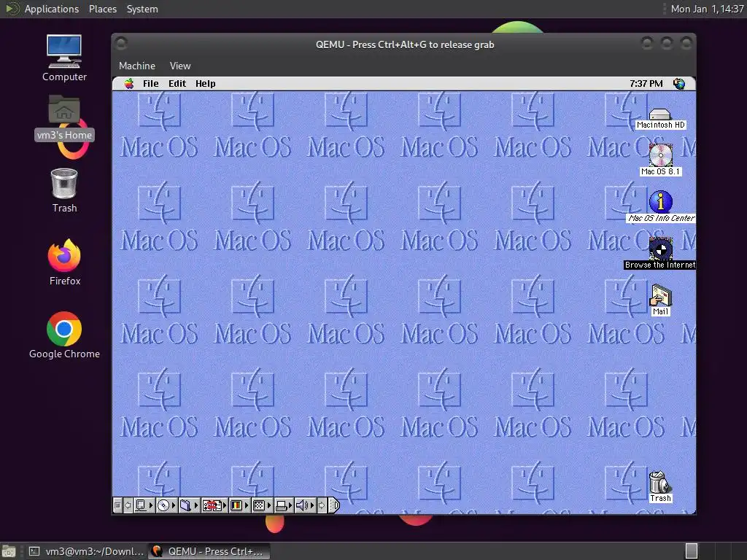The image size is (747, 560).
Task: Launch Google Chrome from the desktop
Action: click(x=64, y=335)
